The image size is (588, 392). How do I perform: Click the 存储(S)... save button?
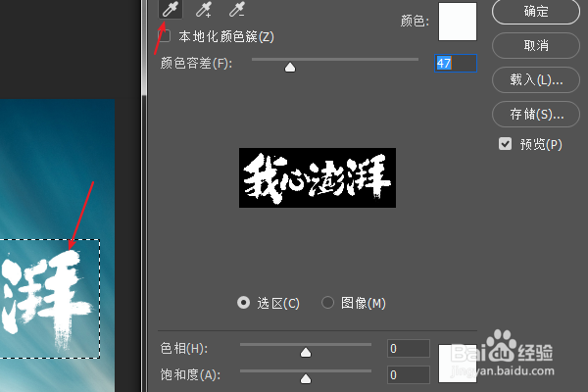pyautogui.click(x=536, y=114)
